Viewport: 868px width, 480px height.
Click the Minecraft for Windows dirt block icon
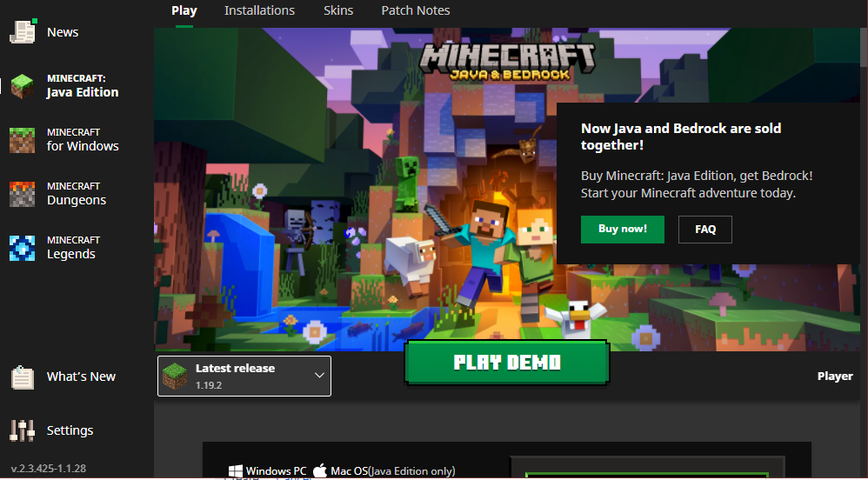[x=22, y=140]
